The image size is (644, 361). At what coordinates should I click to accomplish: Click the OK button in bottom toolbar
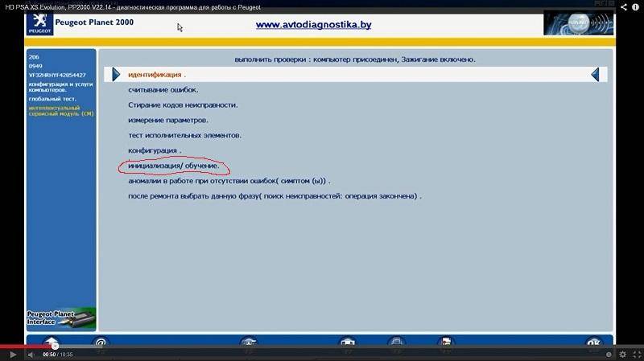pyautogui.click(x=592, y=342)
